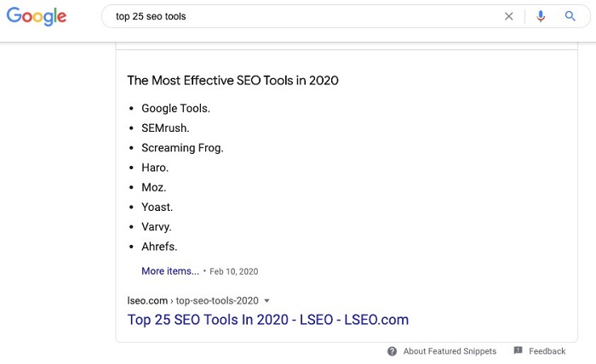Screen dimensions: 596x364
Task: Click the Google logo
Action: point(37,16)
